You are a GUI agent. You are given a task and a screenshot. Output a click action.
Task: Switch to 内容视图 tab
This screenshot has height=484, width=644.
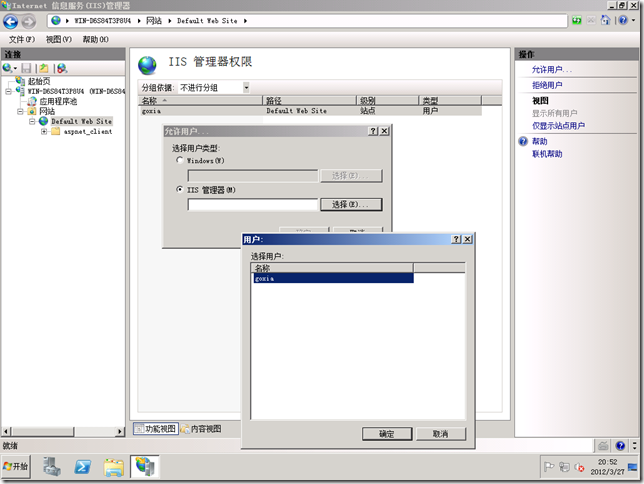pos(201,429)
